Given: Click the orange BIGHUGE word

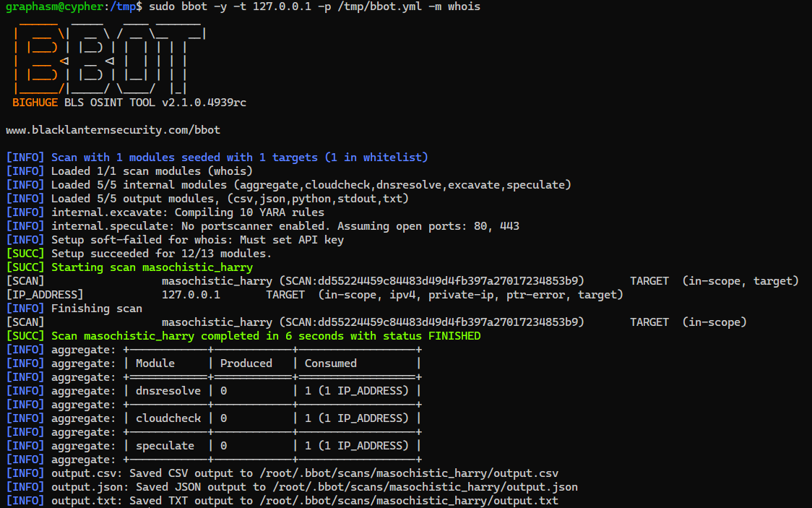Looking at the screenshot, I should click(x=35, y=103).
